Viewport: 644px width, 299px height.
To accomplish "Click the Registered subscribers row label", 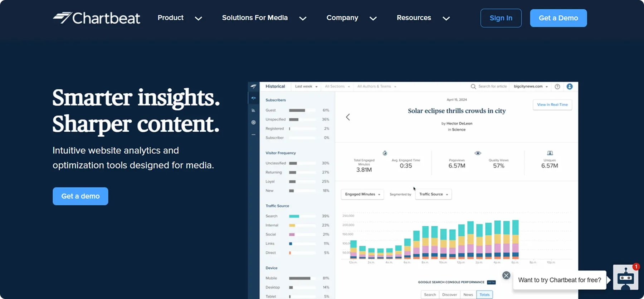I will tap(274, 128).
